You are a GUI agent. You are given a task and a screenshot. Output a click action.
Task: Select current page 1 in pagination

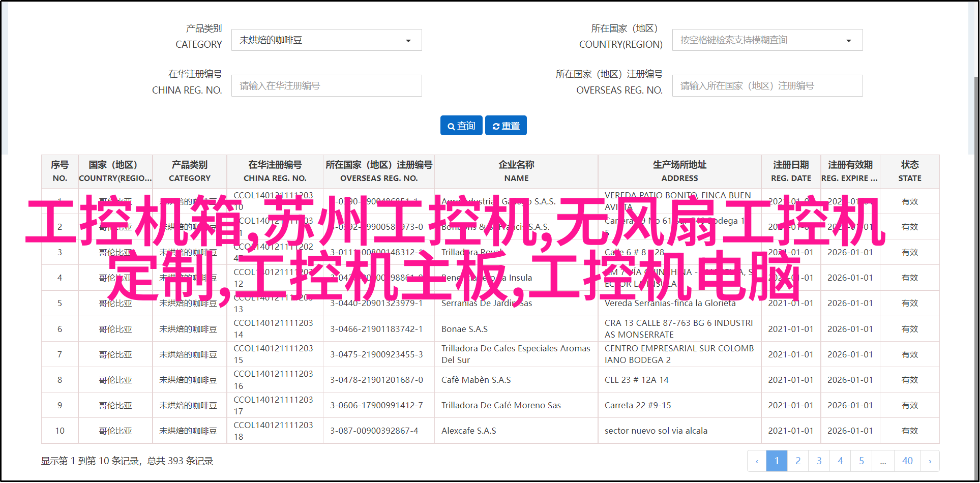pyautogui.click(x=777, y=461)
